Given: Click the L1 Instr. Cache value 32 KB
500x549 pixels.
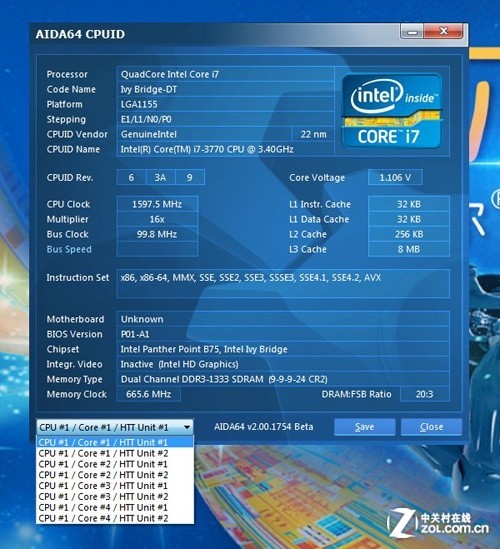Looking at the screenshot, I should pyautogui.click(x=409, y=204).
